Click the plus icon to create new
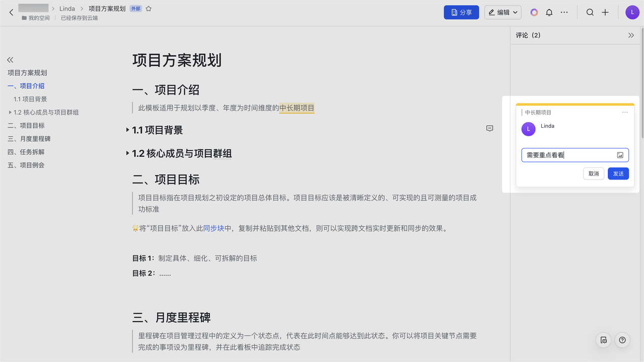 [x=605, y=13]
